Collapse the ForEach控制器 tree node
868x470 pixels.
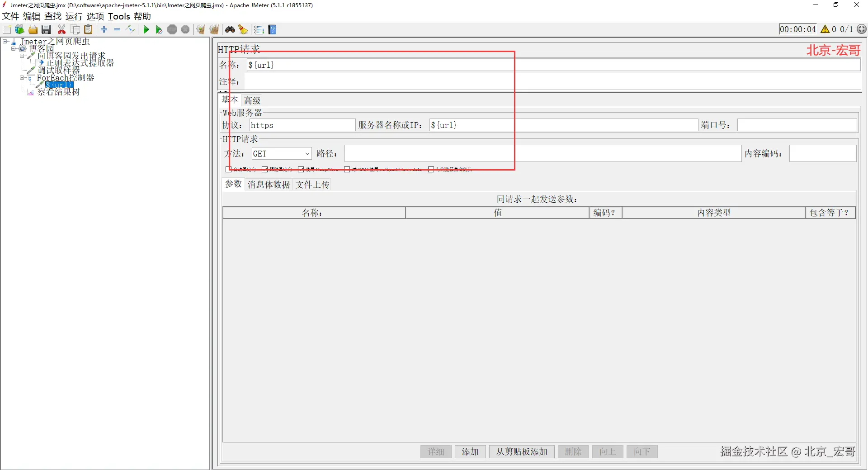click(x=22, y=78)
